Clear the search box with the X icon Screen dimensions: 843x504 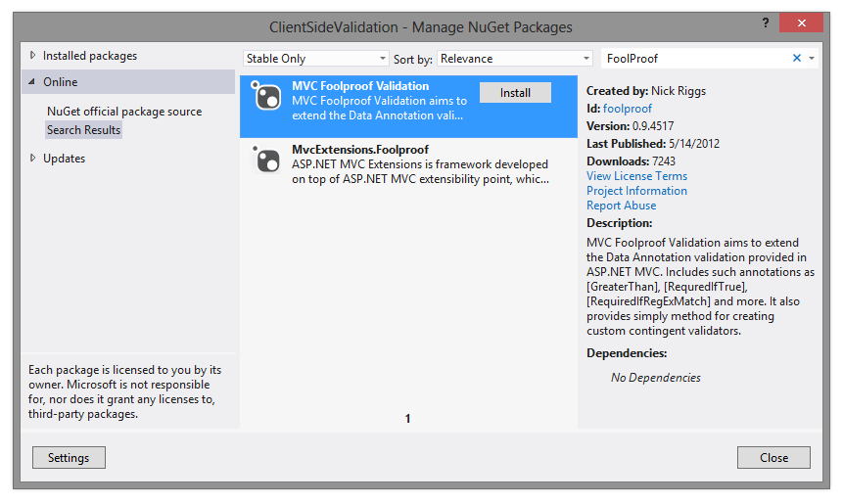tap(797, 59)
